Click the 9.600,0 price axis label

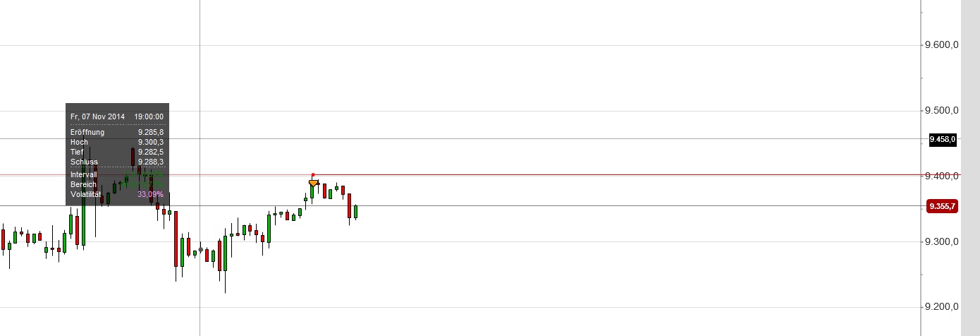pyautogui.click(x=941, y=45)
